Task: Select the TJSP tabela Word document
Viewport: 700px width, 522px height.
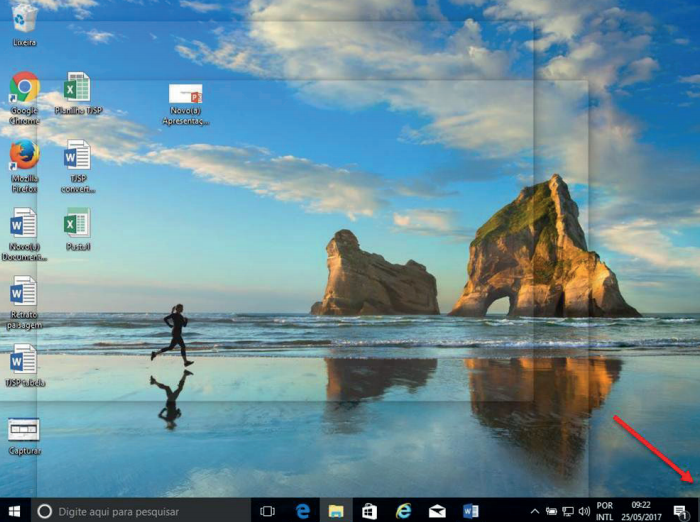Action: [23, 359]
